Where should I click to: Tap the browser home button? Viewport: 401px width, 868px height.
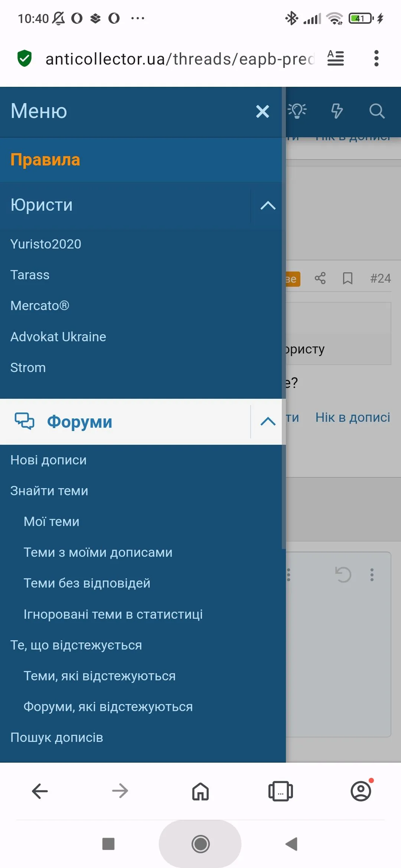pos(200,791)
